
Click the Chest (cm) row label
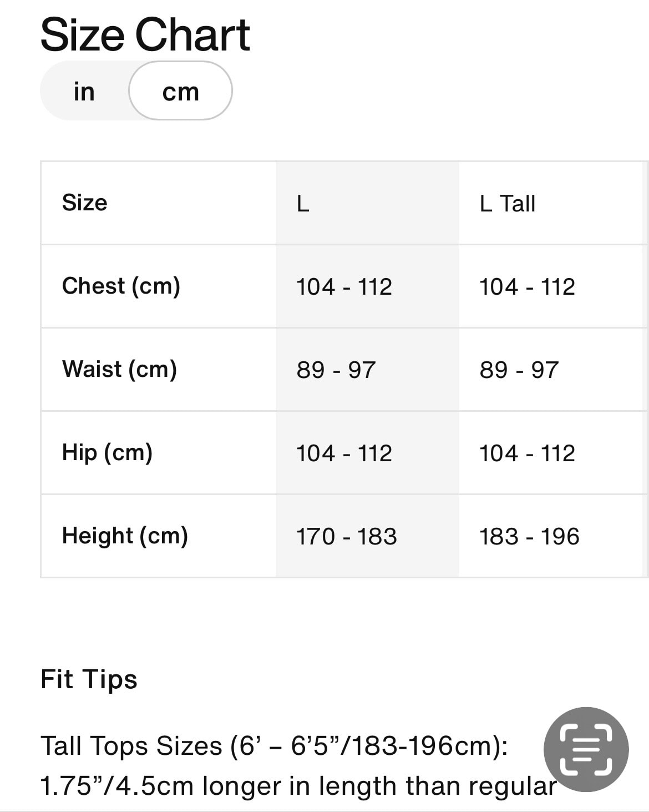coord(121,286)
